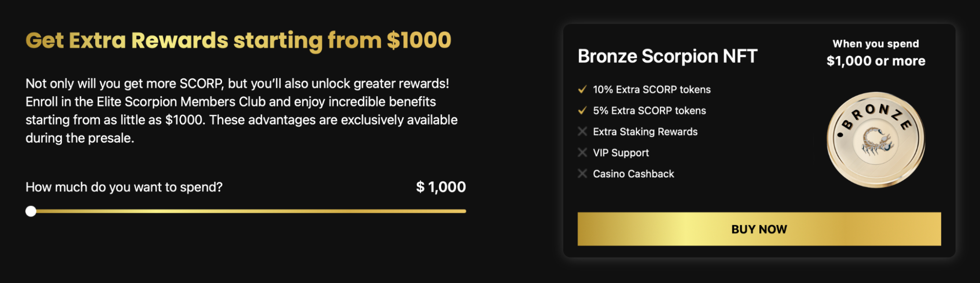Click the Bronze Scorpion NFT title
Image resolution: width=980 pixels, height=283 pixels.
tap(668, 56)
